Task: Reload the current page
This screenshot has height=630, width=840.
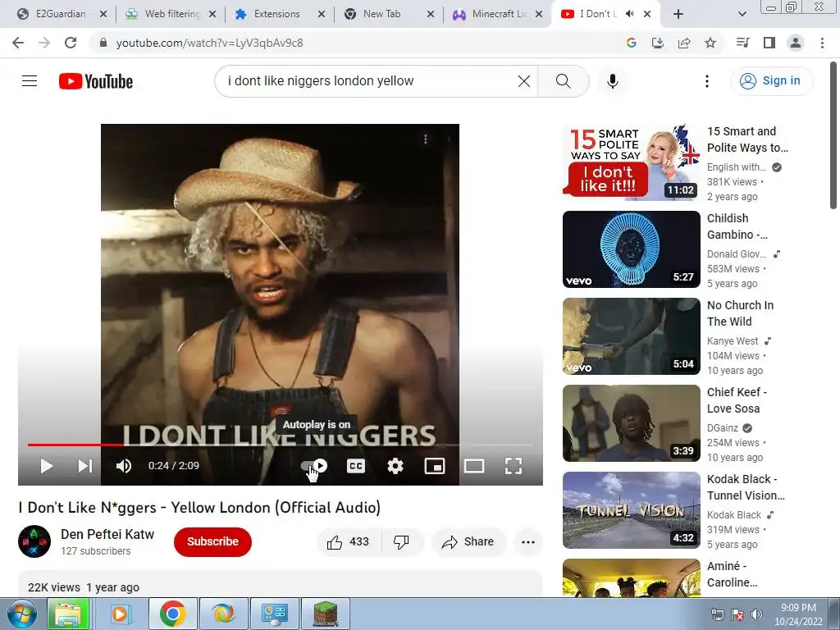Action: pos(71,43)
